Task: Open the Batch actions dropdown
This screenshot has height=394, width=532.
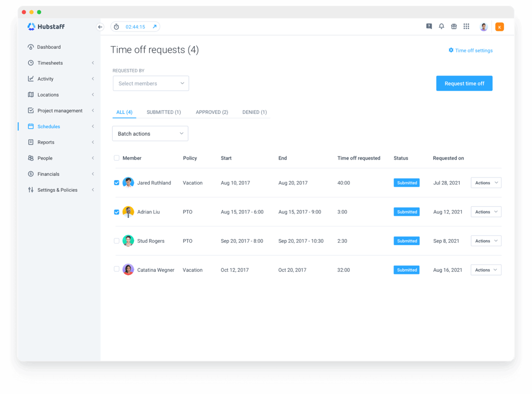Action: (x=150, y=134)
